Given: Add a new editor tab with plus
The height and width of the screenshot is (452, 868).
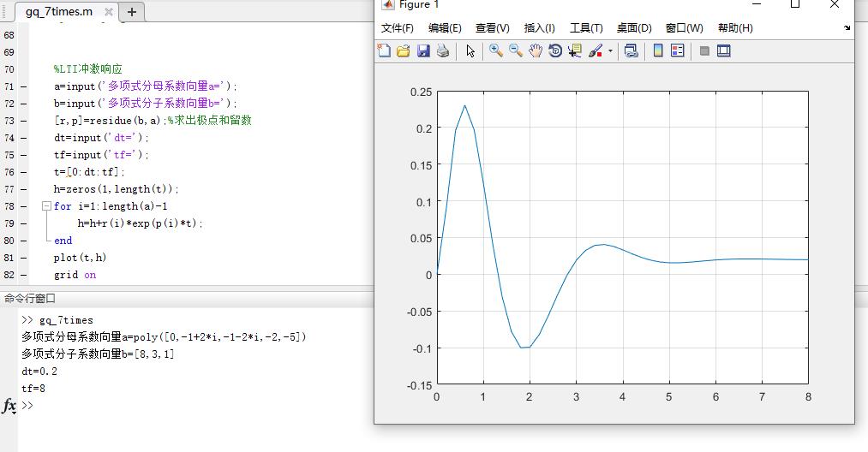Looking at the screenshot, I should pyautogui.click(x=132, y=12).
